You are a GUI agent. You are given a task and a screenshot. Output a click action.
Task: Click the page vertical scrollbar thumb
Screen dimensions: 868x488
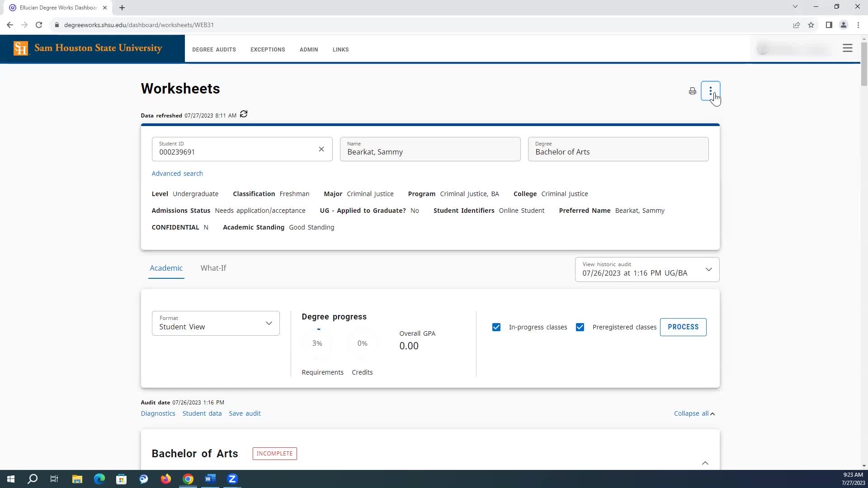pos(864,63)
